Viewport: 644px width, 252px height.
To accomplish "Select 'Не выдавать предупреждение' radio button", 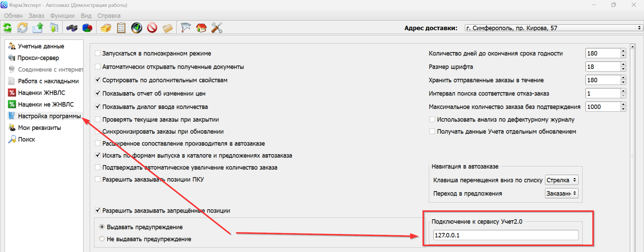I will 102,239.
